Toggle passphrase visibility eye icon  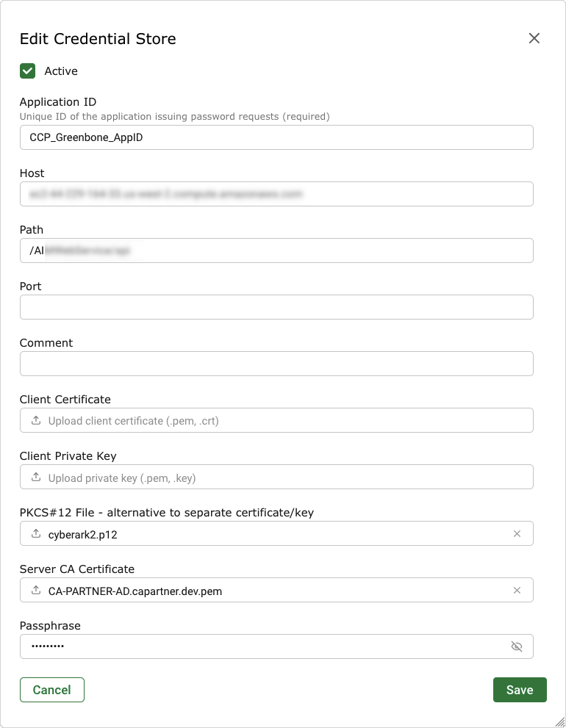point(517,646)
